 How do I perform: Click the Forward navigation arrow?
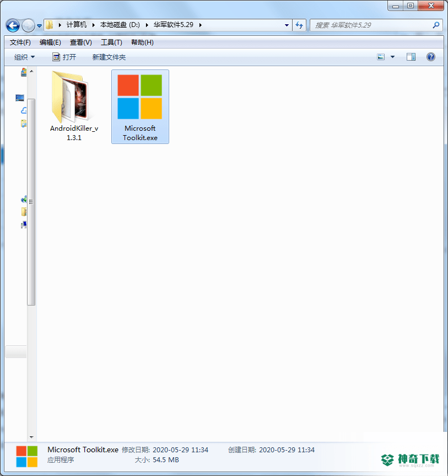[x=28, y=25]
